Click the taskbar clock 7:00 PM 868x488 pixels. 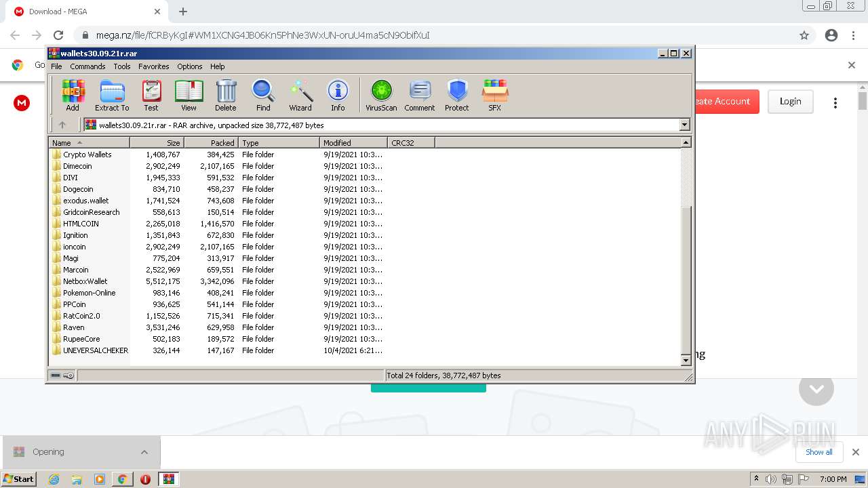(833, 479)
